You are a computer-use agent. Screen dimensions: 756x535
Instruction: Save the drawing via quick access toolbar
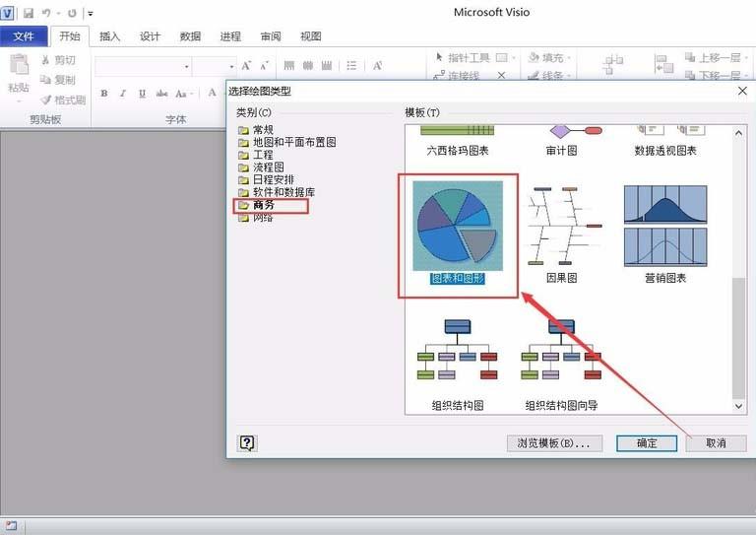29,13
